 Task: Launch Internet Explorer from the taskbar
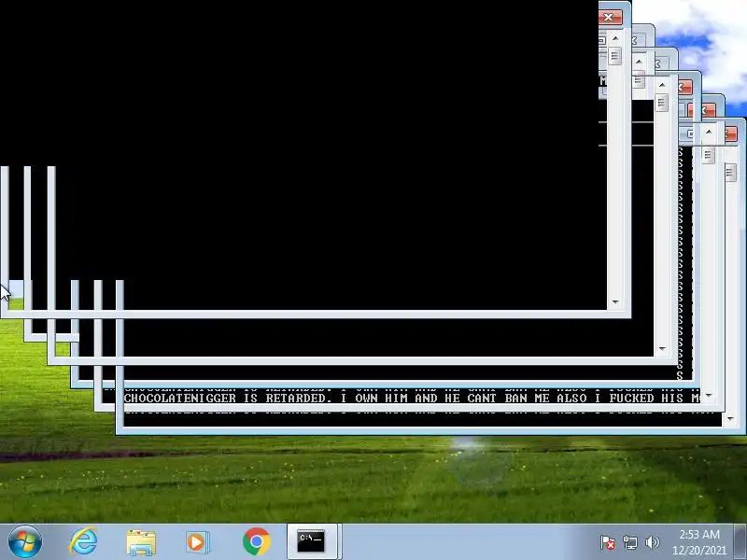(83, 542)
